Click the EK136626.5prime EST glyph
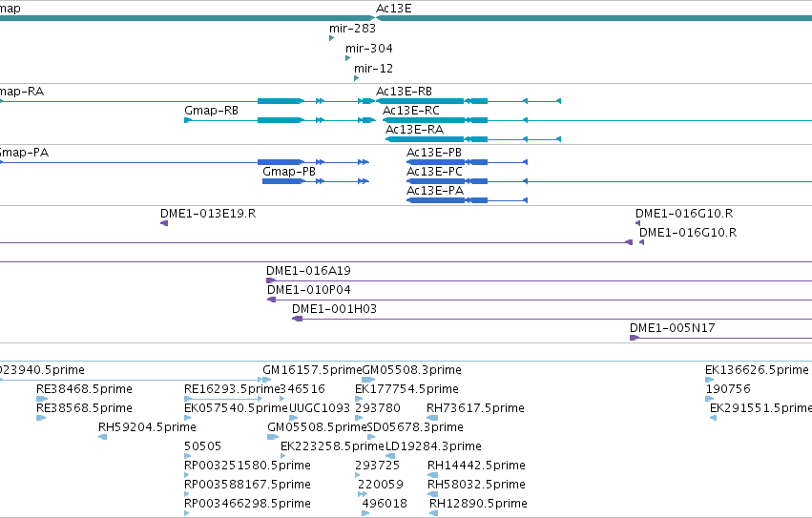This screenshot has width=812, height=518. (710, 380)
